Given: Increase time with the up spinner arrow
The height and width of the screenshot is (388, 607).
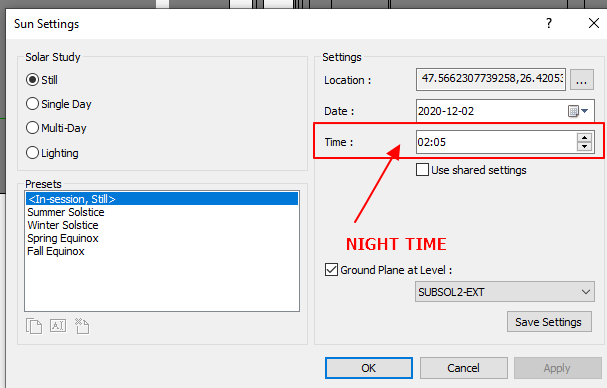Looking at the screenshot, I should pos(584,137).
